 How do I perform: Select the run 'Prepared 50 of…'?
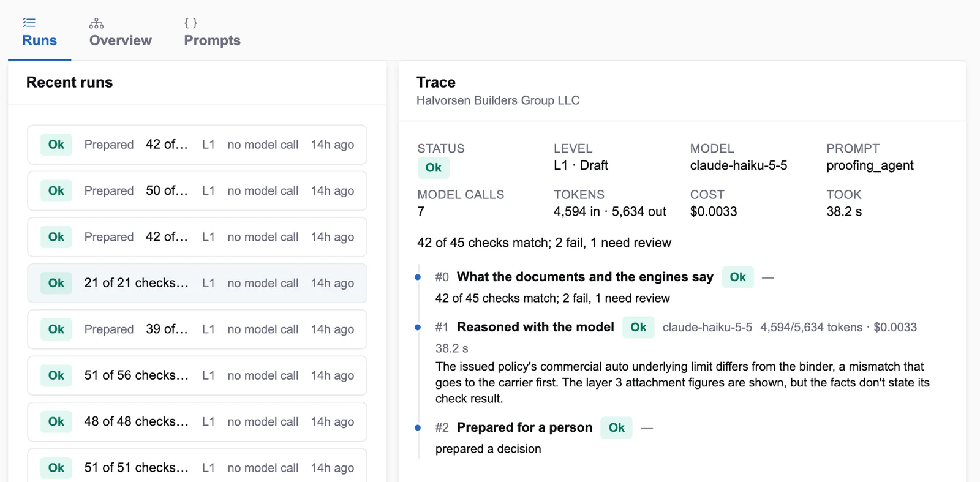pos(197,190)
